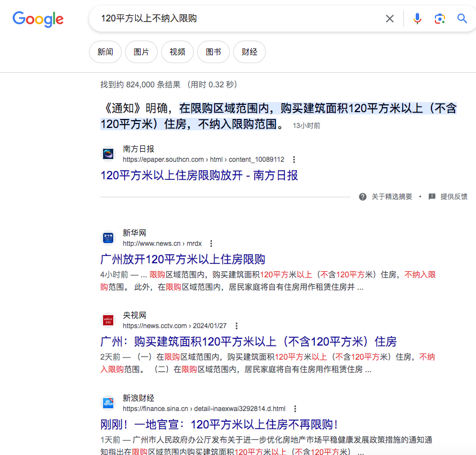
Task: Click the 央视网 site favicon
Action: [108, 320]
